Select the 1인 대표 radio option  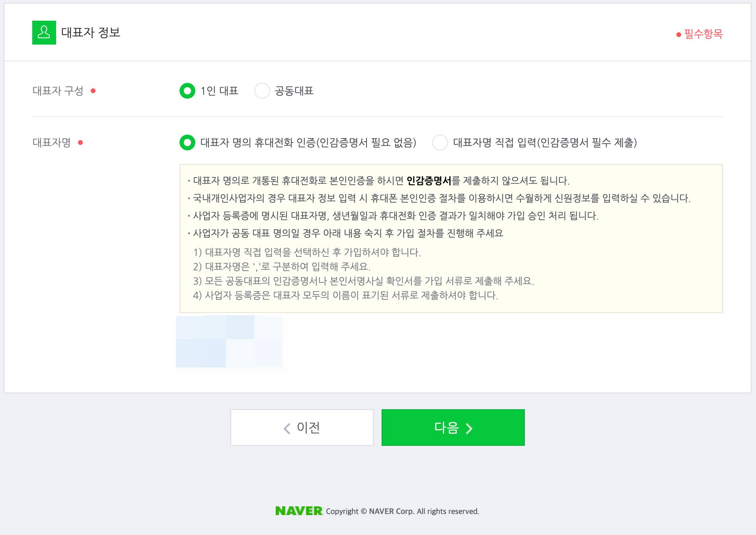pos(187,91)
